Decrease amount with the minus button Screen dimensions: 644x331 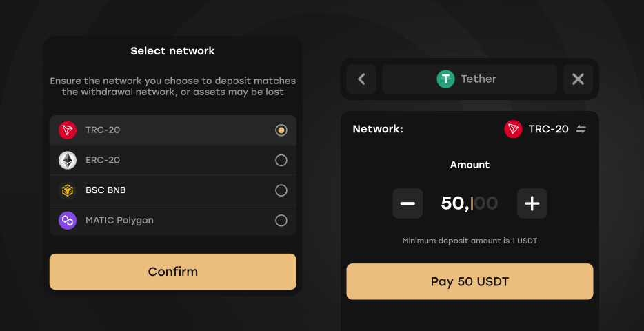click(x=407, y=203)
